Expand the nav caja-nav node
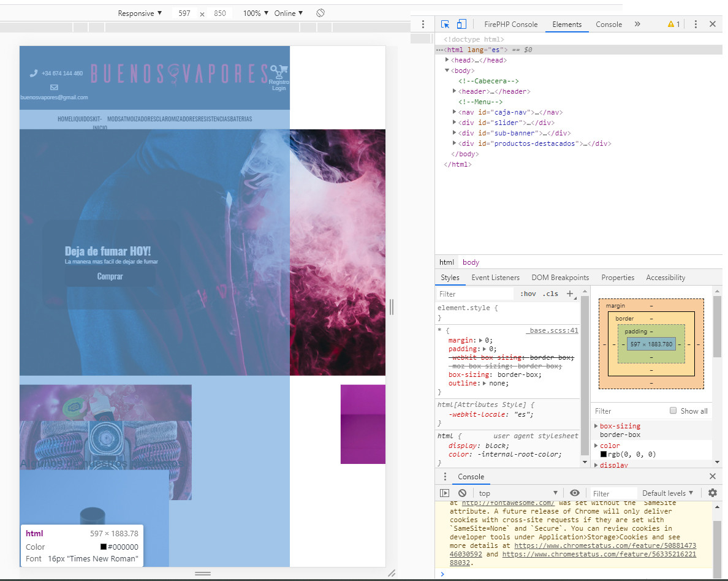 455,112
